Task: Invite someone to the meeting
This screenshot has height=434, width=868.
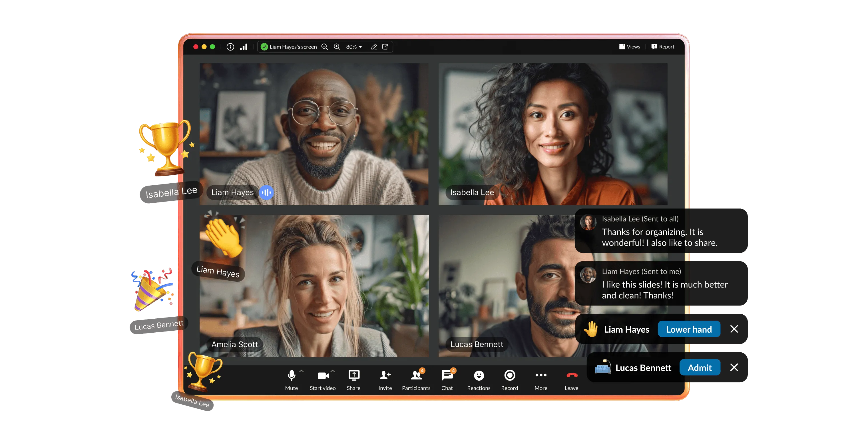Action: point(385,380)
